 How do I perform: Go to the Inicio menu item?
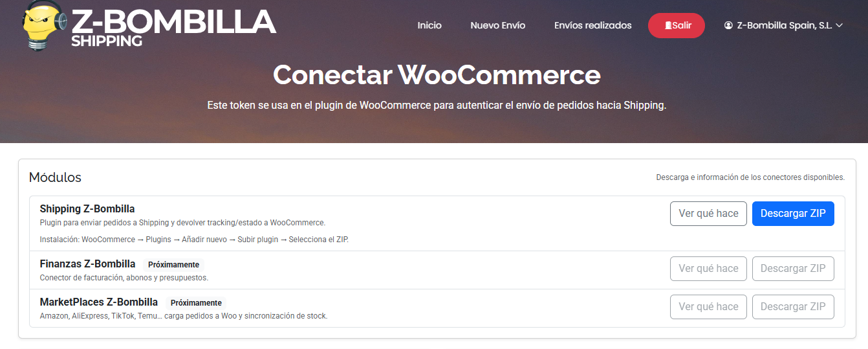pos(429,26)
